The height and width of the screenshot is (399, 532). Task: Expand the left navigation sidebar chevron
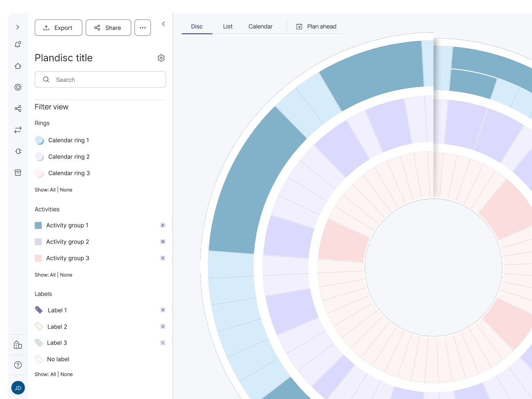(x=17, y=27)
